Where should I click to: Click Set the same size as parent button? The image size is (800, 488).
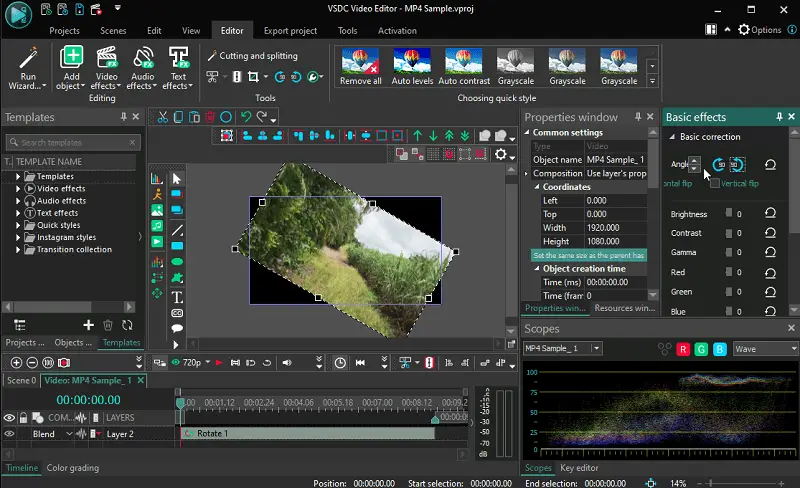pyautogui.click(x=587, y=255)
